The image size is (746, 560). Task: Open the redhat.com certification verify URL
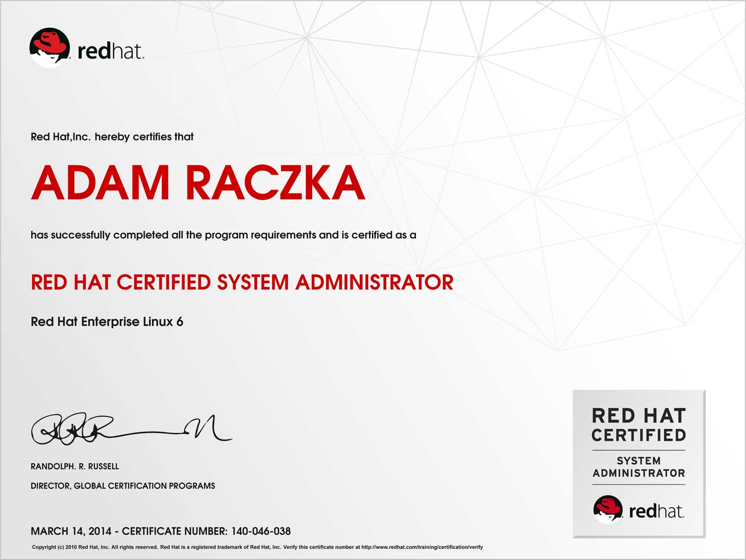coord(422,547)
